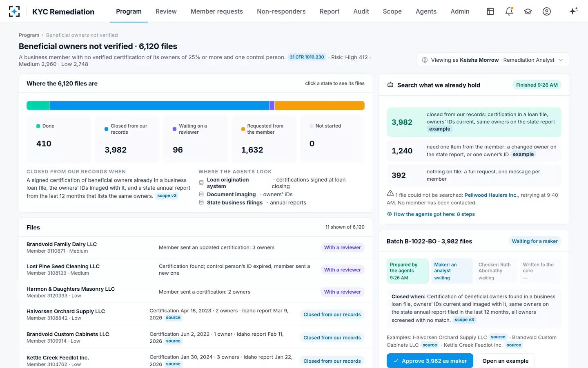The height and width of the screenshot is (368, 588).
Task: Click the database icon for State business filings
Action: point(201,202)
